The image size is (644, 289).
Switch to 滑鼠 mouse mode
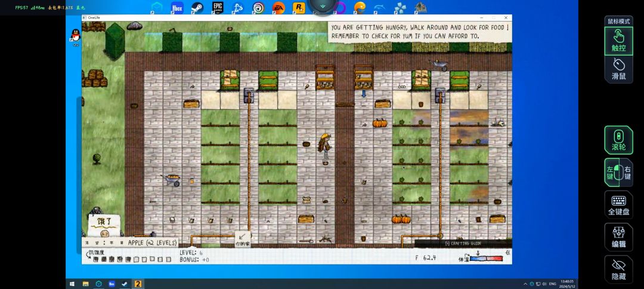click(x=618, y=69)
